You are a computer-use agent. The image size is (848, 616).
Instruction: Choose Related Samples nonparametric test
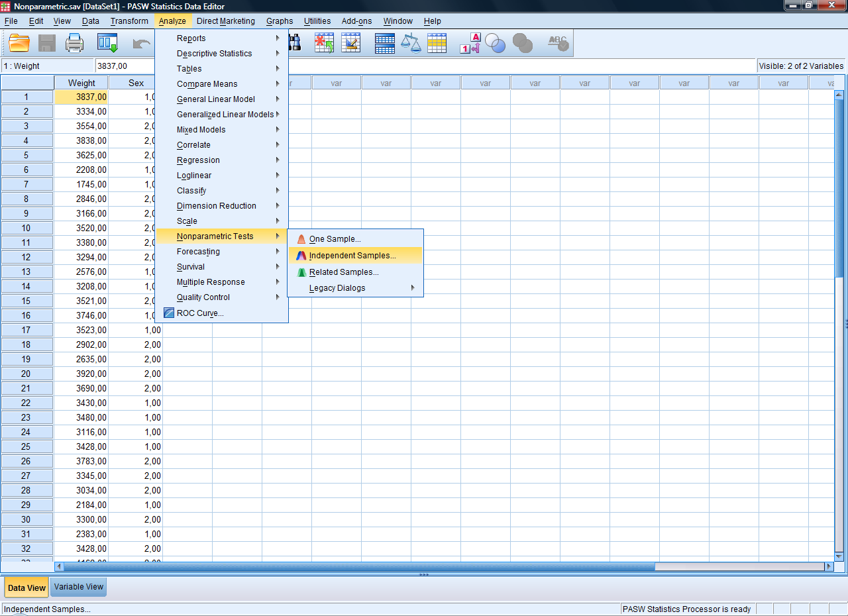[355, 272]
